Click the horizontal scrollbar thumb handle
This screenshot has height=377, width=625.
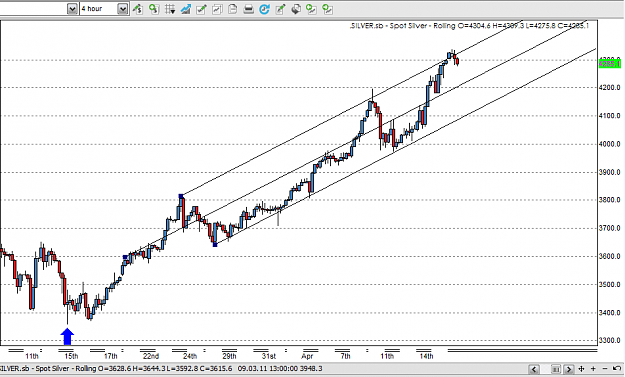[556, 369]
